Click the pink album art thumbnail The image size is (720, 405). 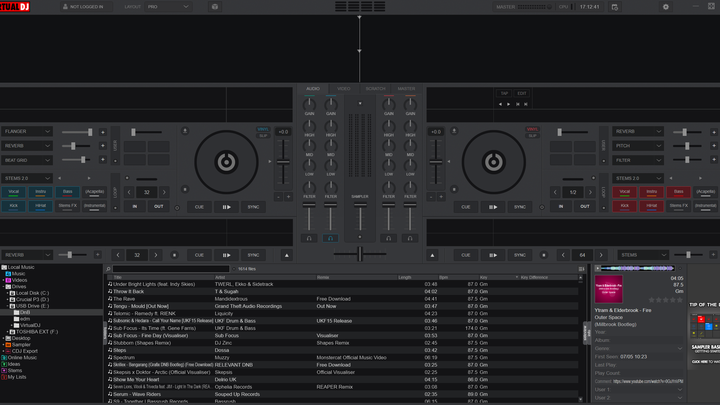coord(608,289)
